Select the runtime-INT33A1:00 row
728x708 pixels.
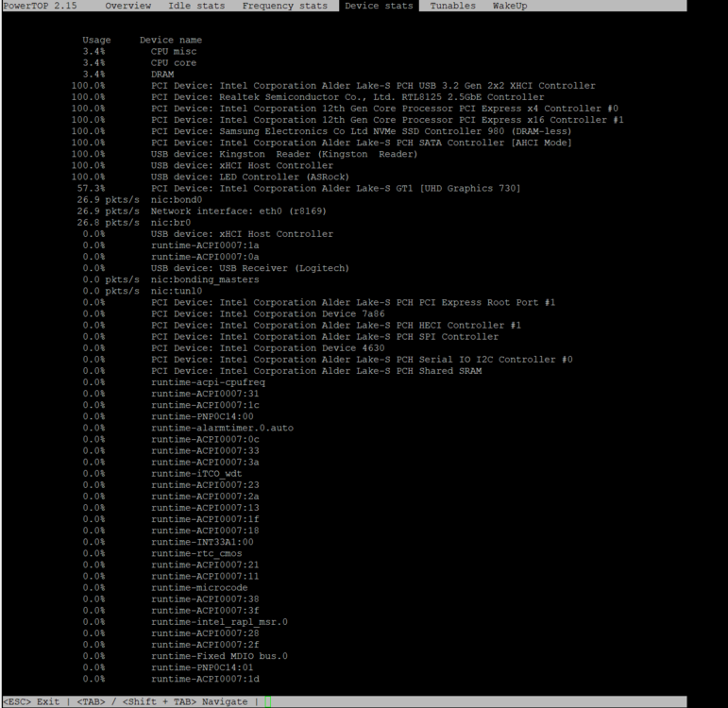[168, 542]
